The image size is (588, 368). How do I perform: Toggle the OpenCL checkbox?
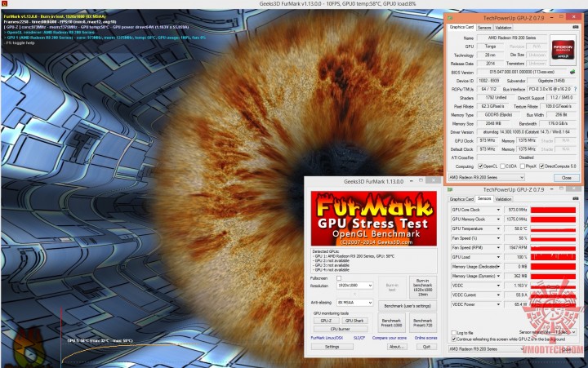coord(480,166)
